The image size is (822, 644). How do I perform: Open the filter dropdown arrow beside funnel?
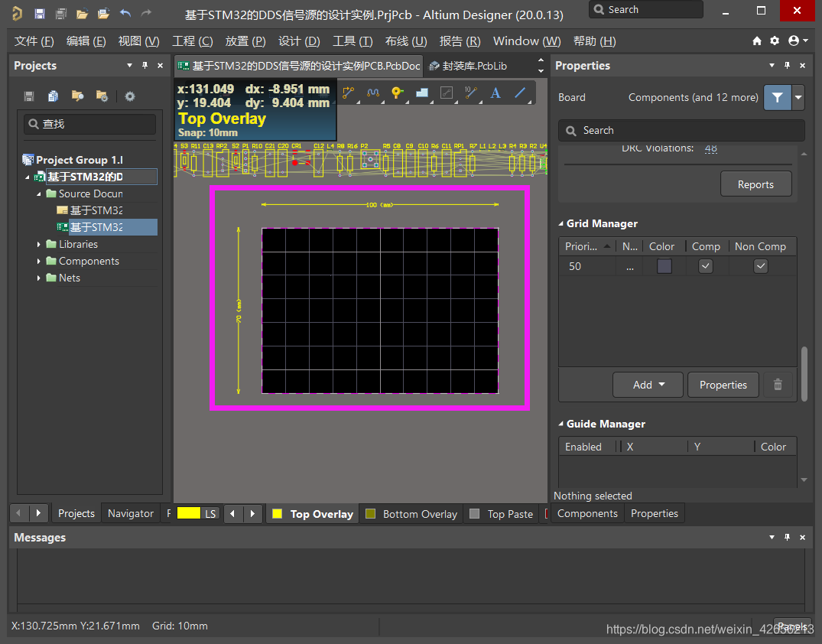click(x=798, y=98)
